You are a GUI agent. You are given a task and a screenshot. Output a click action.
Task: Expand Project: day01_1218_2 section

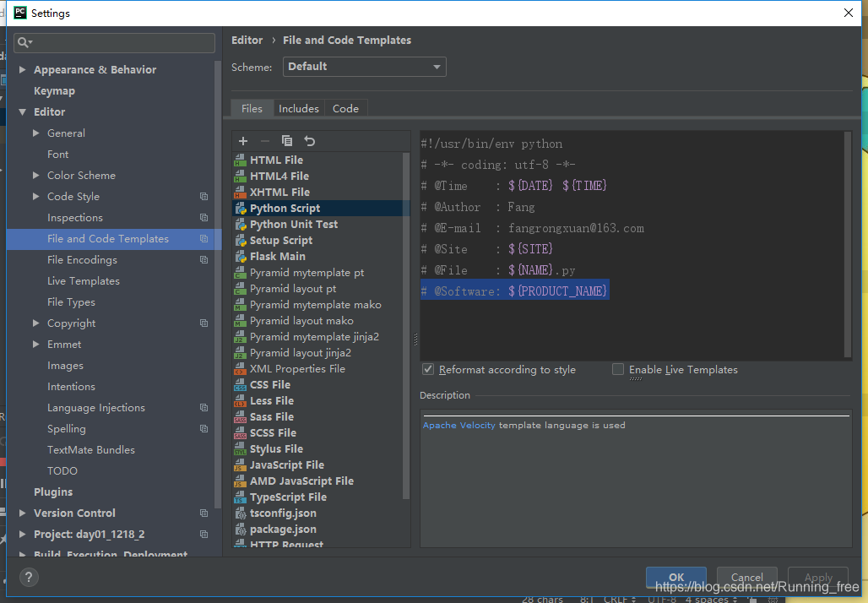[x=22, y=535]
